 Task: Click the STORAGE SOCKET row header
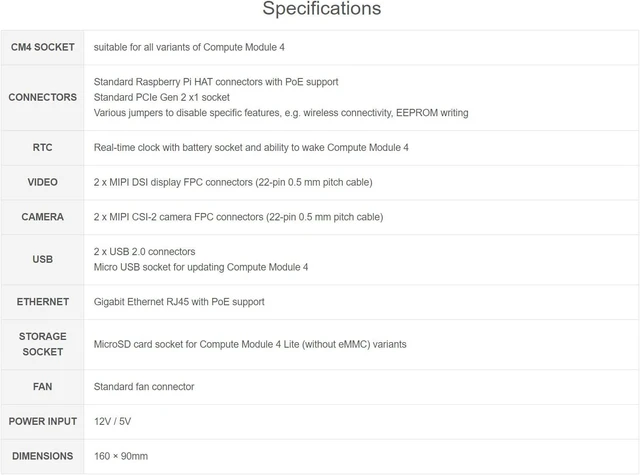click(x=42, y=344)
